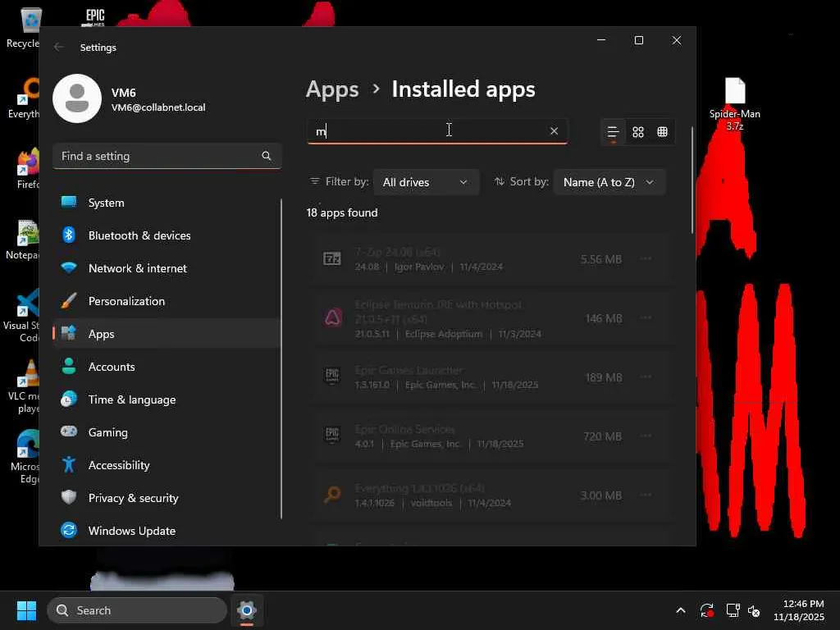Switch to tiles view layout
Viewport: 840px width, 630px height.
point(663,132)
